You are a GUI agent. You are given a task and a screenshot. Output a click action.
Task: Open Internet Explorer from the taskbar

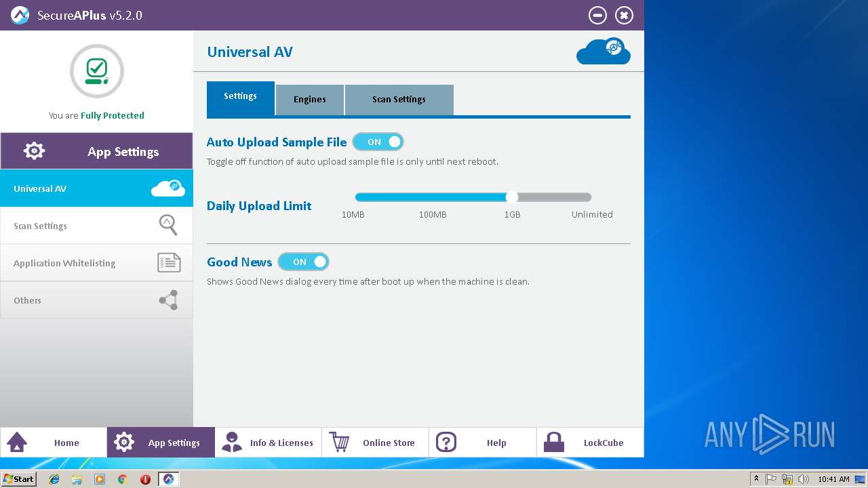click(x=54, y=479)
